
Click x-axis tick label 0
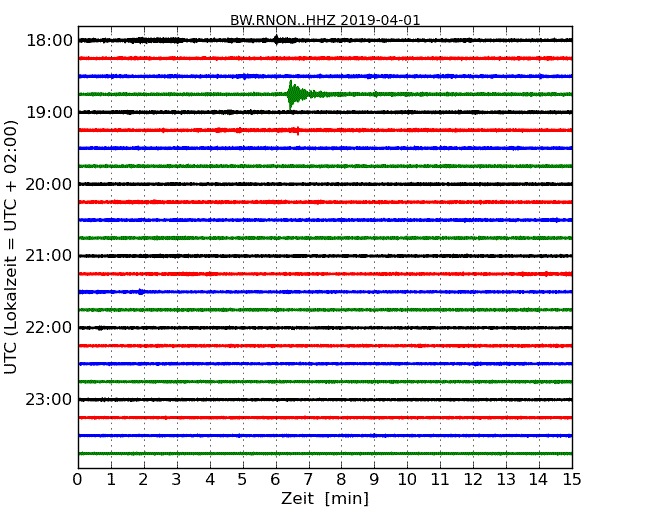tap(78, 479)
